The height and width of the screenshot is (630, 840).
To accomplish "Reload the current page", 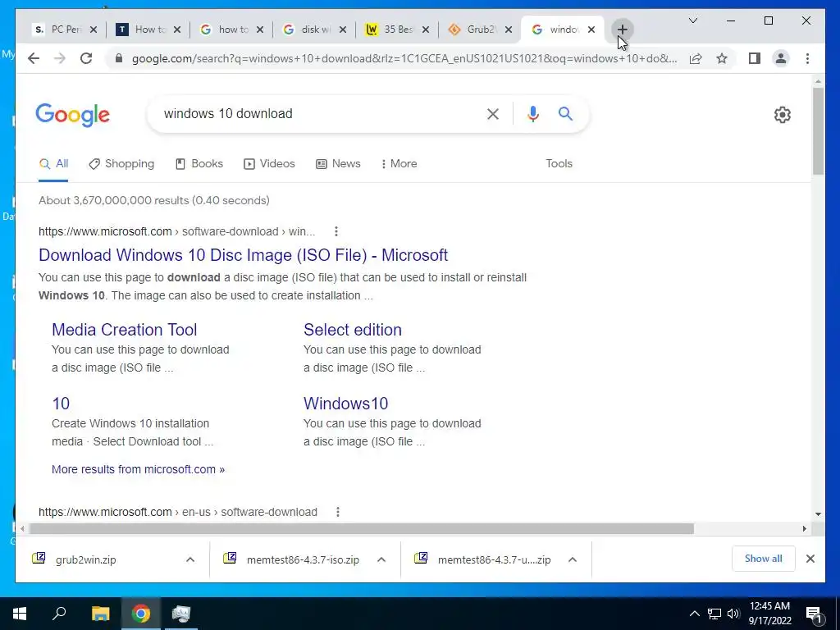I will click(85, 58).
